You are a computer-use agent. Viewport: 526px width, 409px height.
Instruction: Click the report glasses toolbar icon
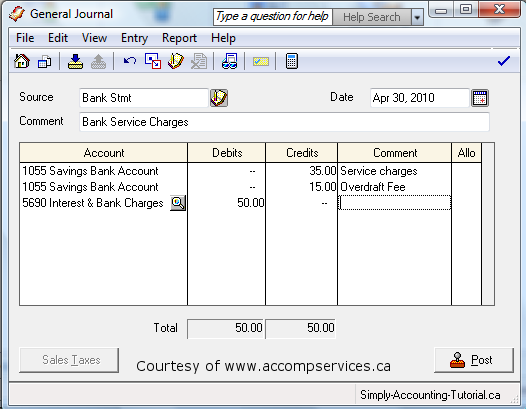[x=230, y=61]
